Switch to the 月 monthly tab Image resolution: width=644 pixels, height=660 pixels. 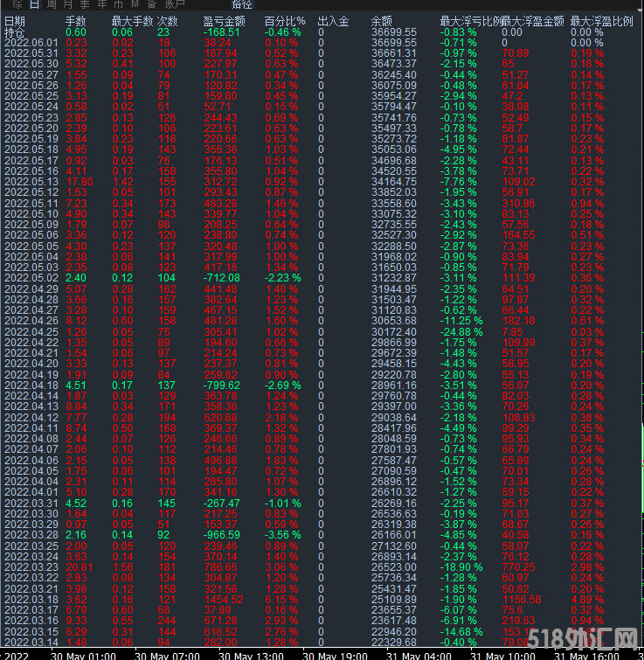[69, 5]
